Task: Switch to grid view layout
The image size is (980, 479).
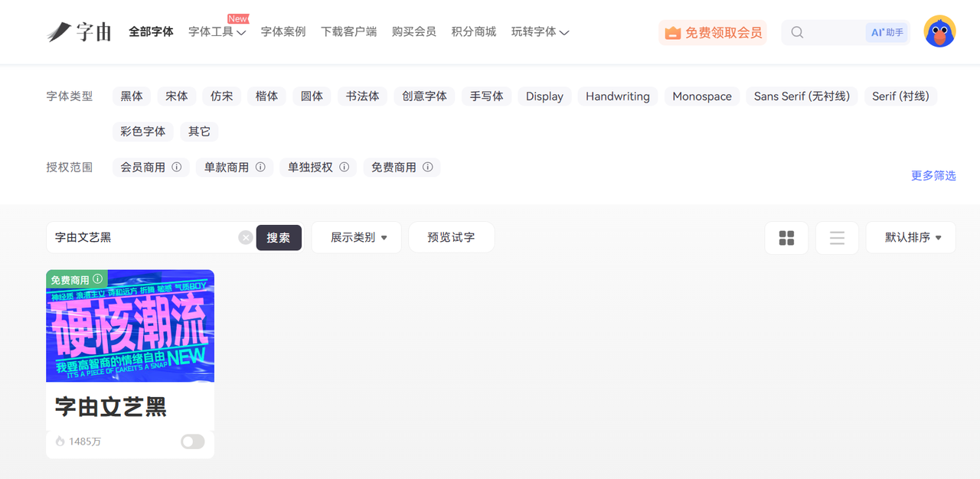Action: (786, 237)
